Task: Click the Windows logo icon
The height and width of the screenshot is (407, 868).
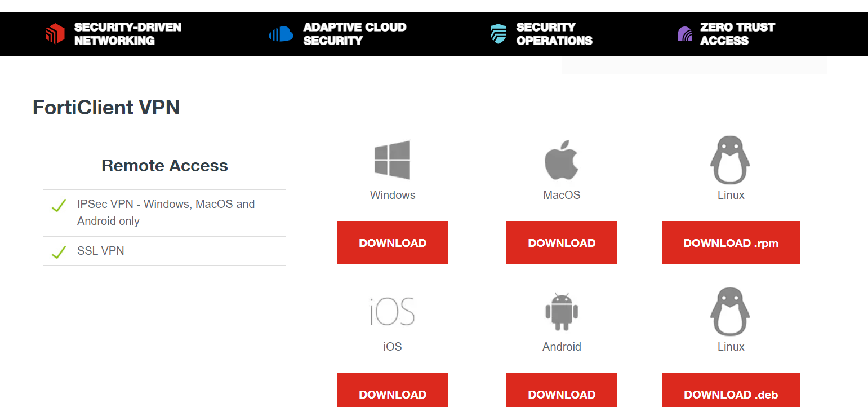Action: [392, 160]
